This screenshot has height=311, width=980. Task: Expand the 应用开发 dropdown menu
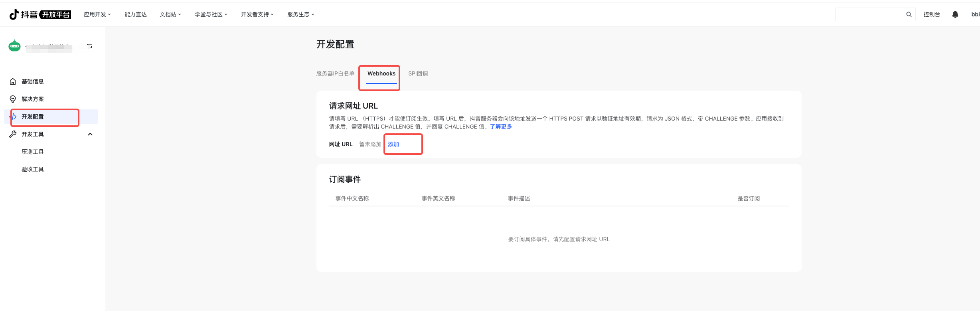click(x=97, y=14)
